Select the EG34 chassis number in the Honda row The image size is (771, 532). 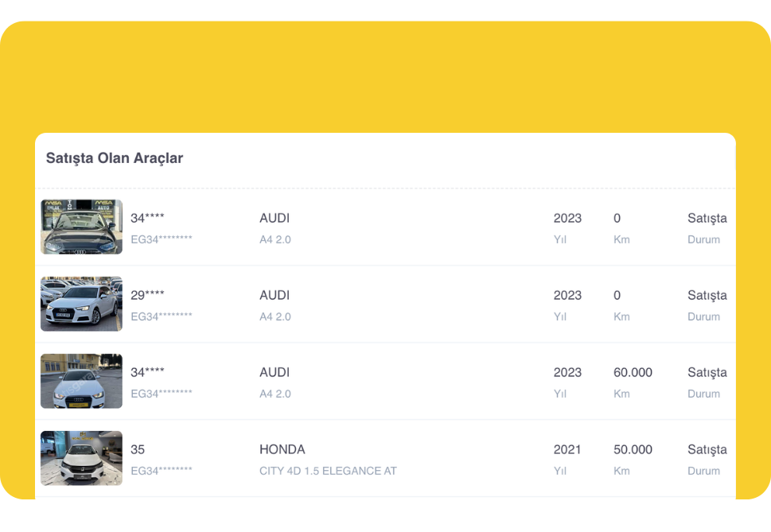pyautogui.click(x=162, y=471)
